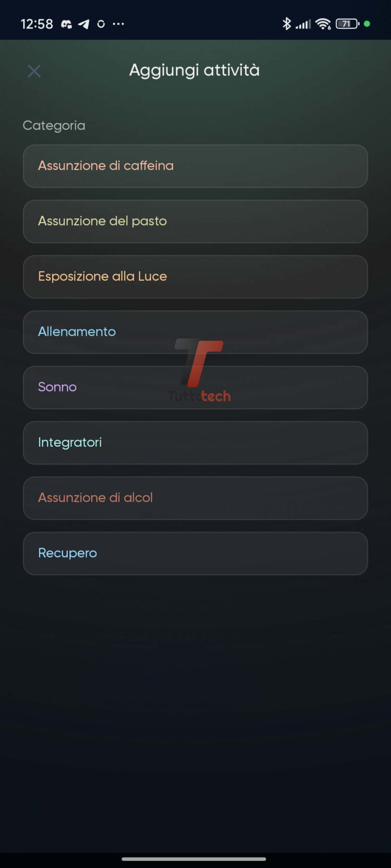Tap the Esposizione alla Luce option
Screen dimensions: 391x868
(x=195, y=277)
